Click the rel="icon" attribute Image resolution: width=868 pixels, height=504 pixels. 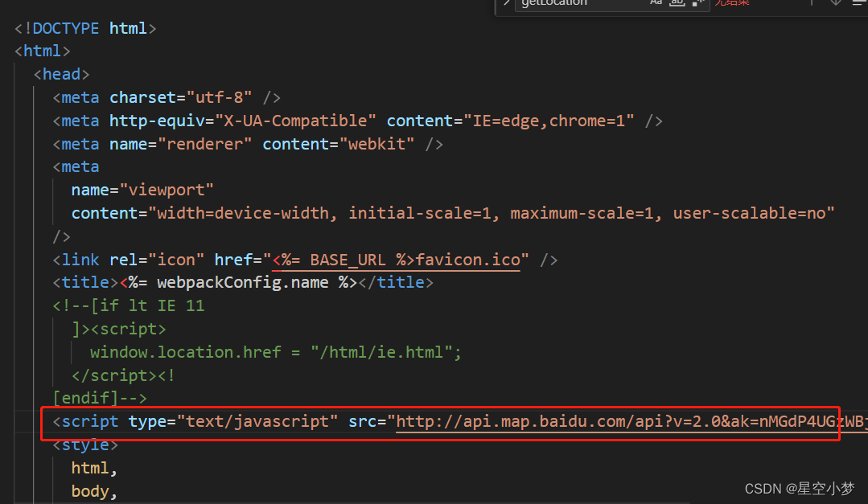157,260
